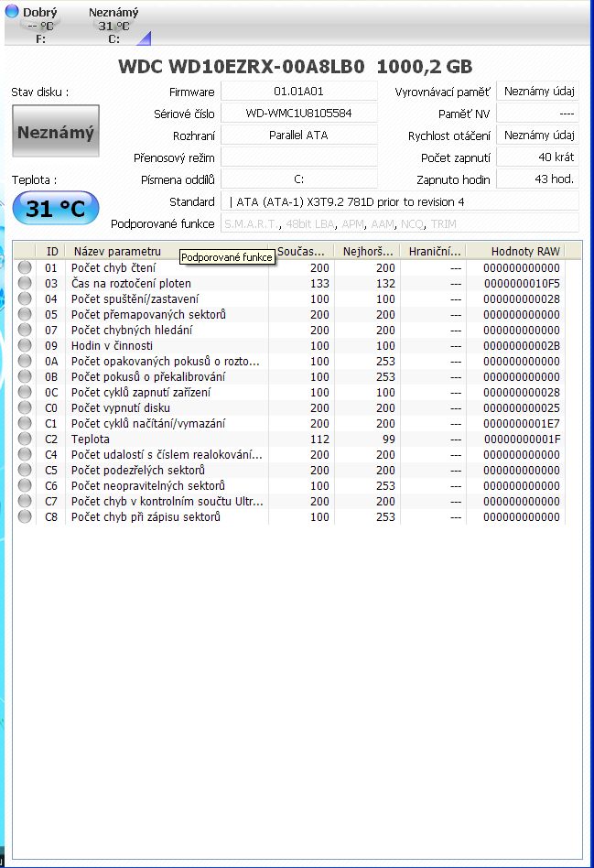Click the ID column header

52,251
